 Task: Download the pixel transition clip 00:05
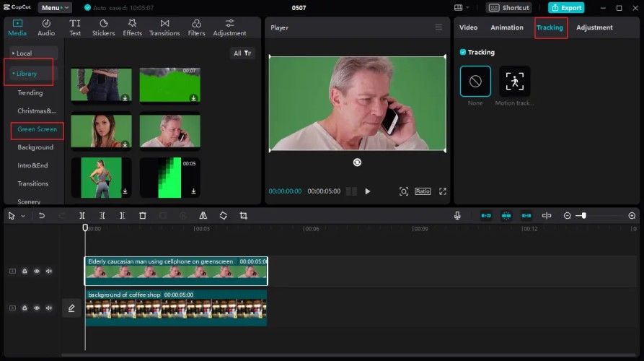(193, 191)
